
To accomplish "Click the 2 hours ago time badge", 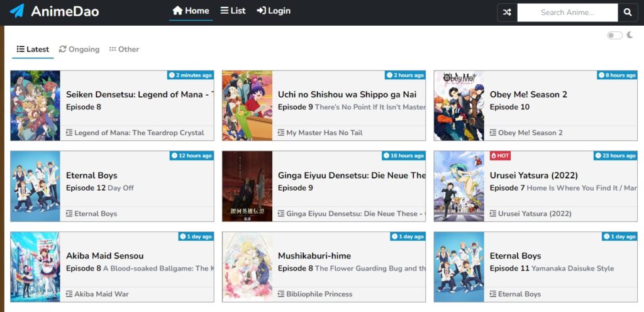I will 406,75.
